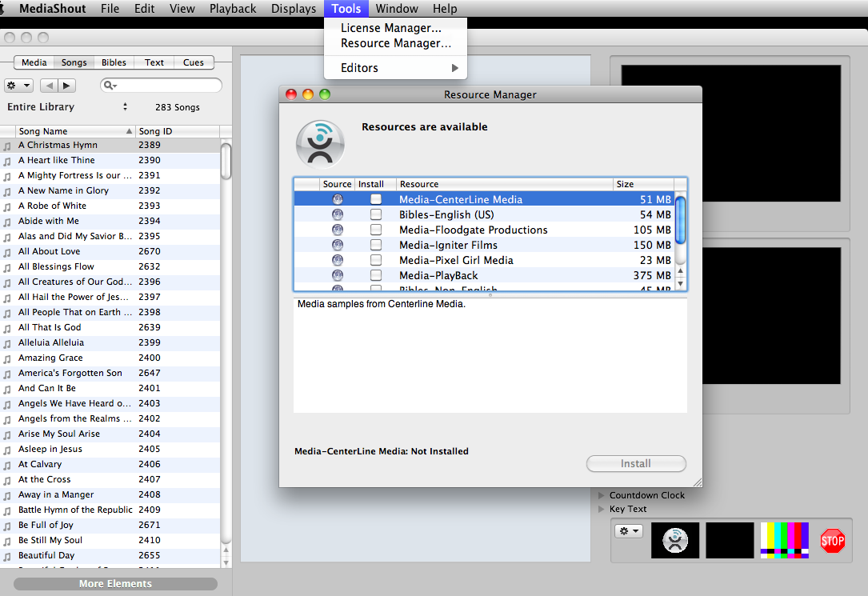Open the File menu

tap(110, 9)
